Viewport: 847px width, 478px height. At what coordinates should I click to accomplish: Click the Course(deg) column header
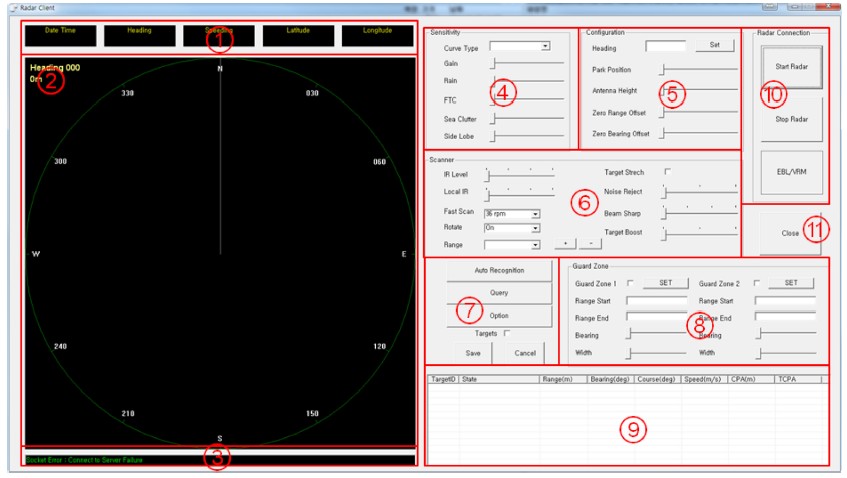point(657,379)
